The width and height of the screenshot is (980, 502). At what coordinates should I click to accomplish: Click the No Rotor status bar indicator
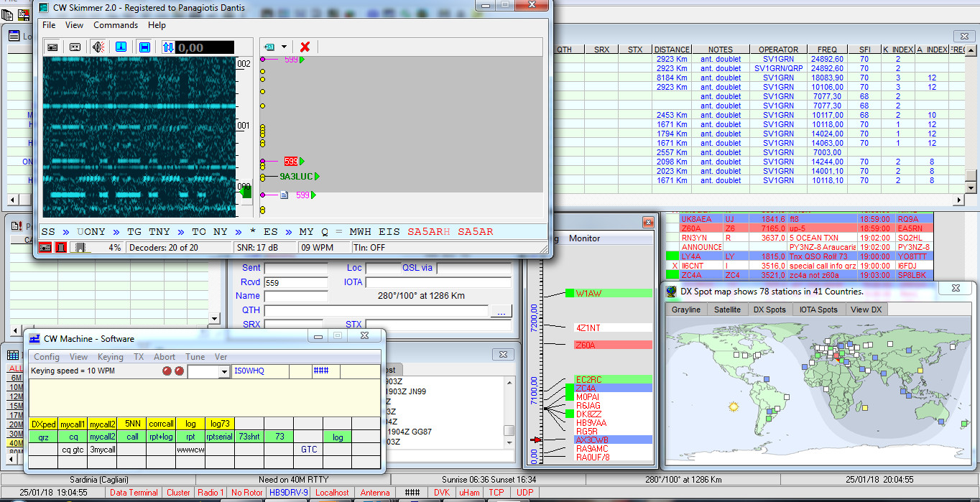(246, 493)
